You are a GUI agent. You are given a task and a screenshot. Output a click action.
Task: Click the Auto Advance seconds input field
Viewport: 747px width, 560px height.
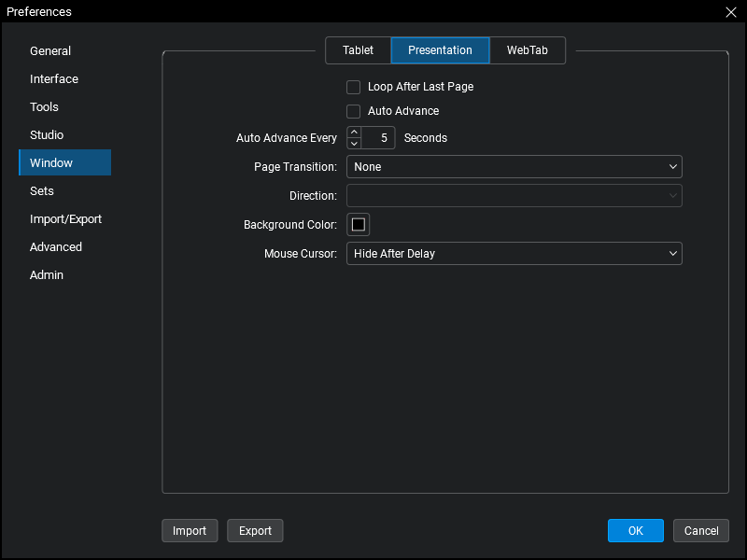379,138
